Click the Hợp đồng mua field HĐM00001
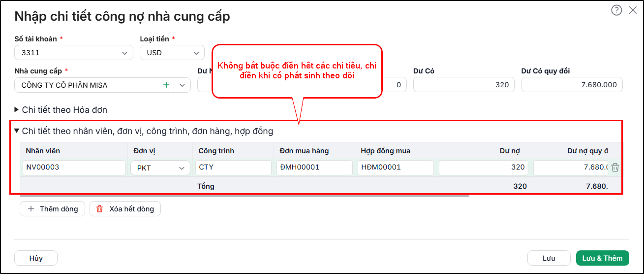Image resolution: width=644 pixels, height=274 pixels. point(396,168)
